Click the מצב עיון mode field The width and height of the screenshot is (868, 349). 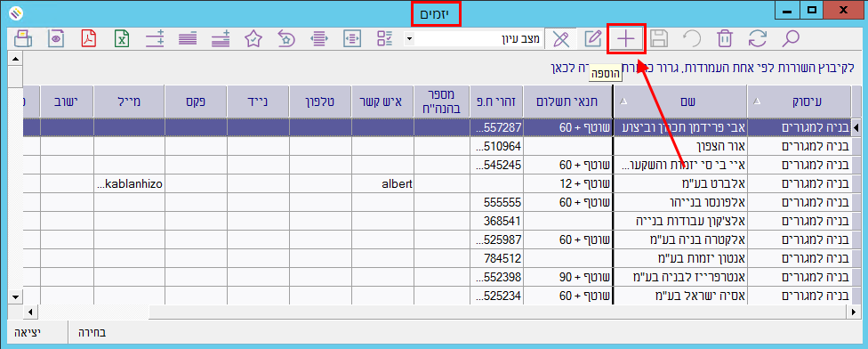tap(478, 39)
